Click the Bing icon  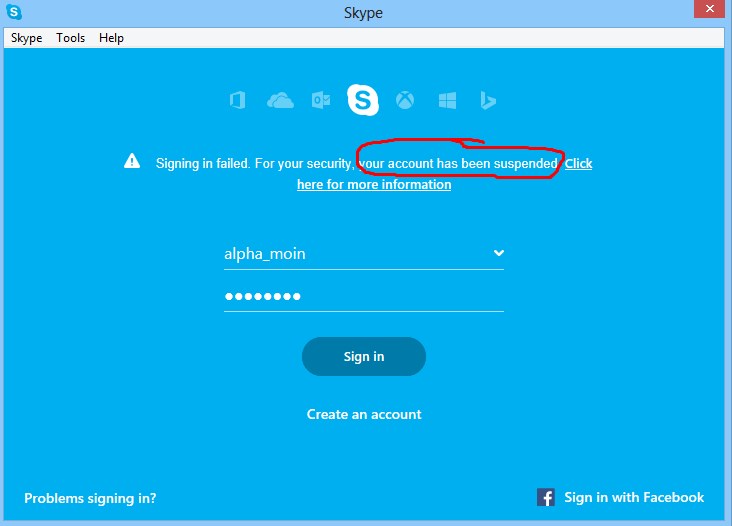click(488, 100)
